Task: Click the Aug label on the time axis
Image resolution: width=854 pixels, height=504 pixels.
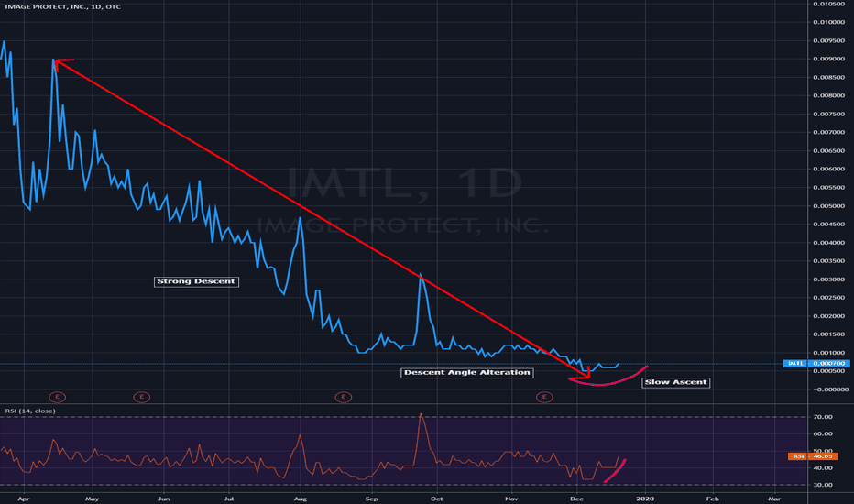Action: pos(301,499)
